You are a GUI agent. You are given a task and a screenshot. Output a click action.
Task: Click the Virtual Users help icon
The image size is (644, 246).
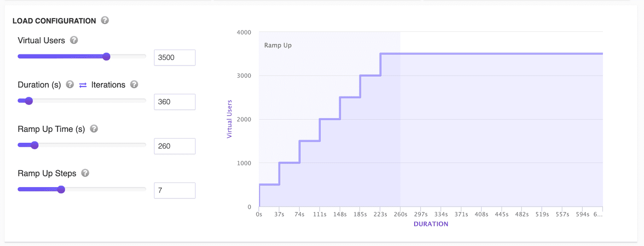coord(74,40)
